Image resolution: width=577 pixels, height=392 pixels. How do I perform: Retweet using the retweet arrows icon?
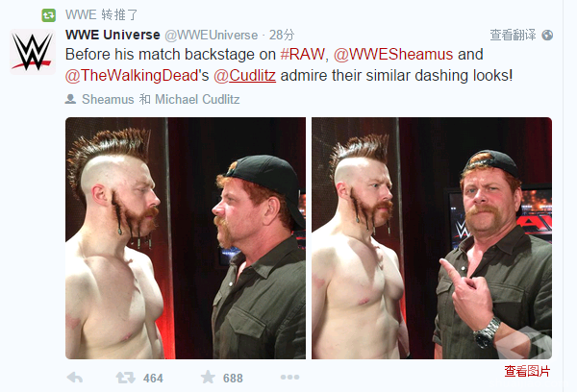point(125,378)
